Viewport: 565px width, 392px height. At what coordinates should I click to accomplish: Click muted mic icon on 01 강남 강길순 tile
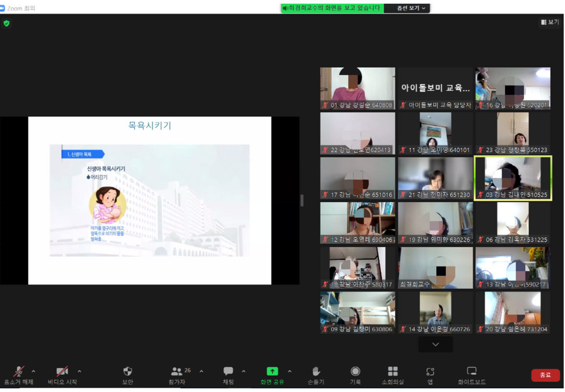(325, 105)
